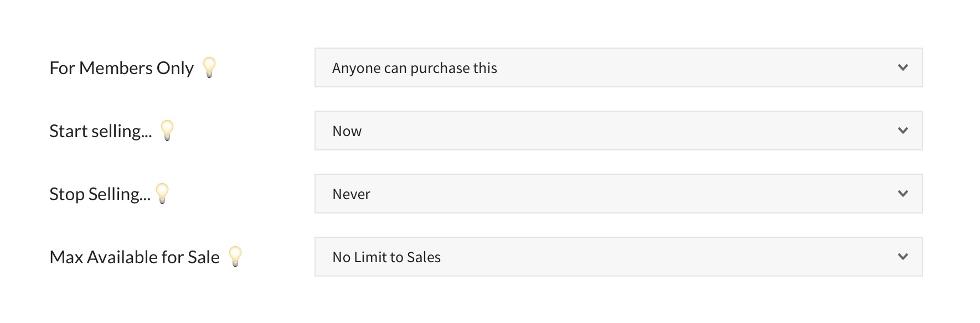This screenshot has height=323, width=980.
Task: Click the 'For Members Only' label text
Action: (121, 68)
